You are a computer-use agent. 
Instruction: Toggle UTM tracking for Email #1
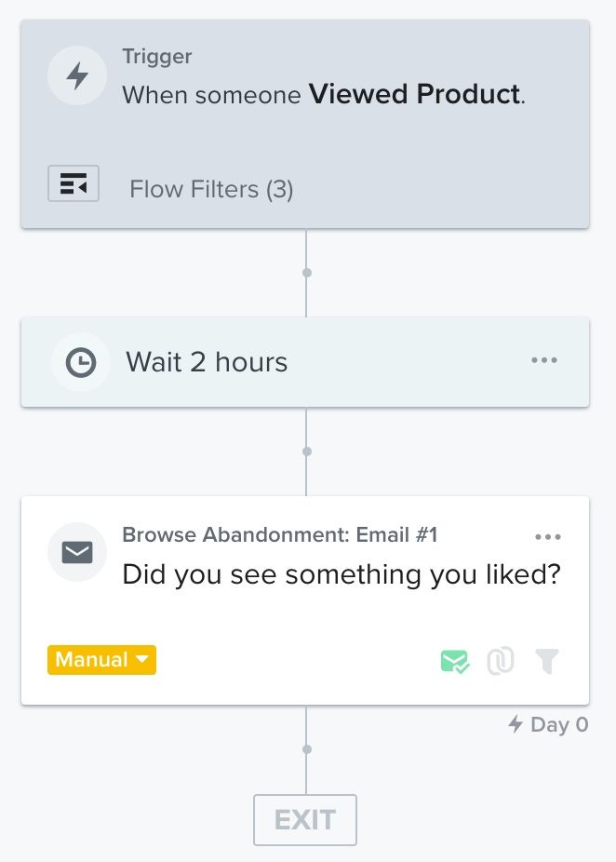click(500, 660)
